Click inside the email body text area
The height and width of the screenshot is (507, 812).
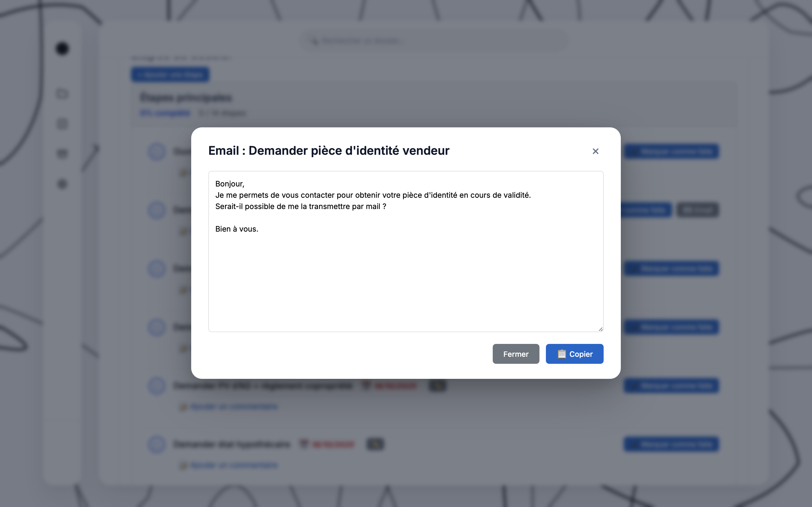coord(405,268)
